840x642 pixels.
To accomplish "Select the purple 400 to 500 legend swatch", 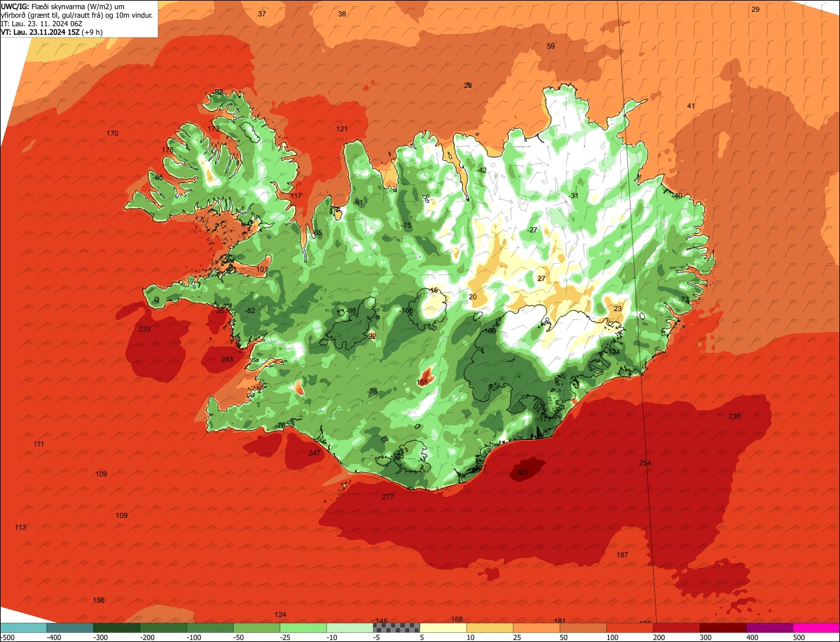I will click(x=770, y=628).
